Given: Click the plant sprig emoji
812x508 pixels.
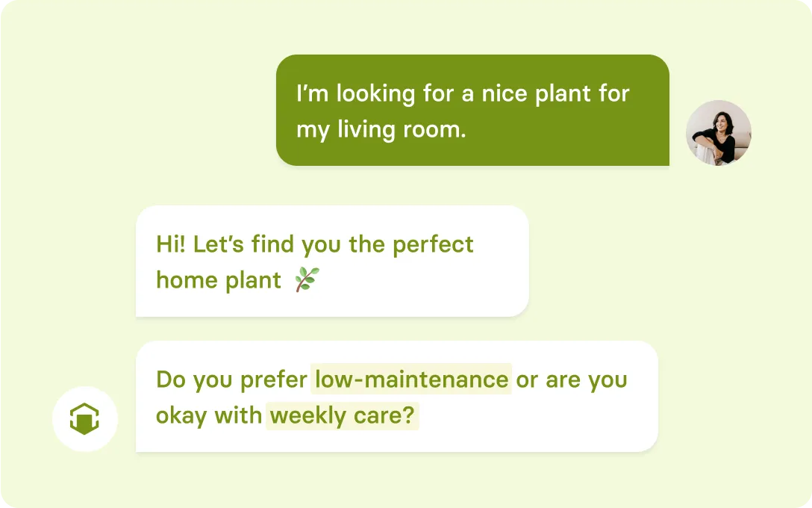Looking at the screenshot, I should pyautogui.click(x=307, y=280).
